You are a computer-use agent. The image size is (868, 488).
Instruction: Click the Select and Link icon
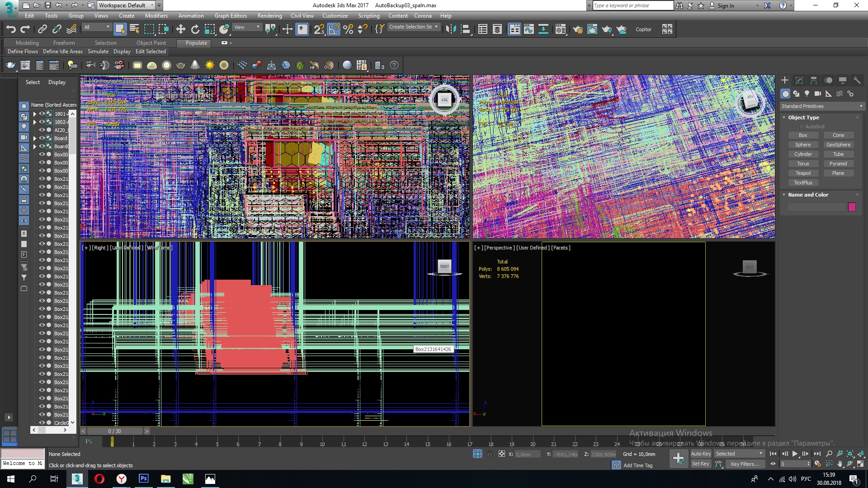point(42,29)
